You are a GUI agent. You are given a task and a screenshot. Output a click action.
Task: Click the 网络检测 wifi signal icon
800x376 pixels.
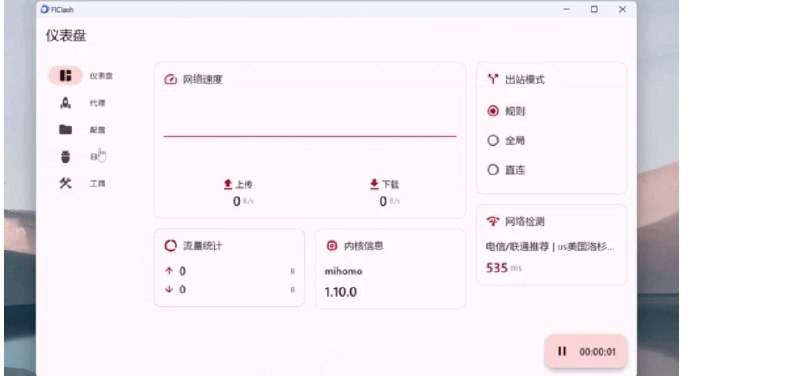(493, 221)
